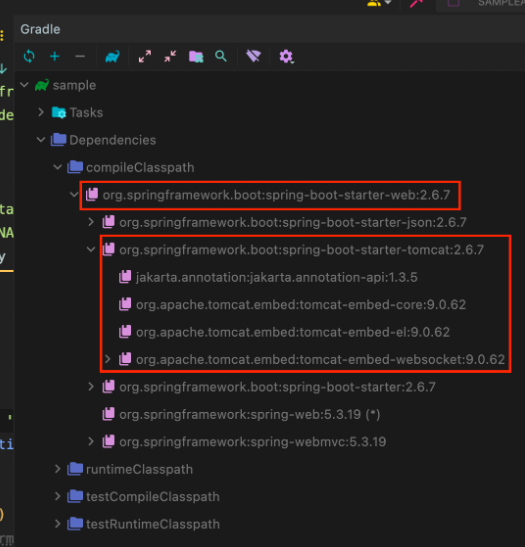Click library icon of spring-web:5.3.19
Image resolution: width=525 pixels, height=547 pixels.
108,414
